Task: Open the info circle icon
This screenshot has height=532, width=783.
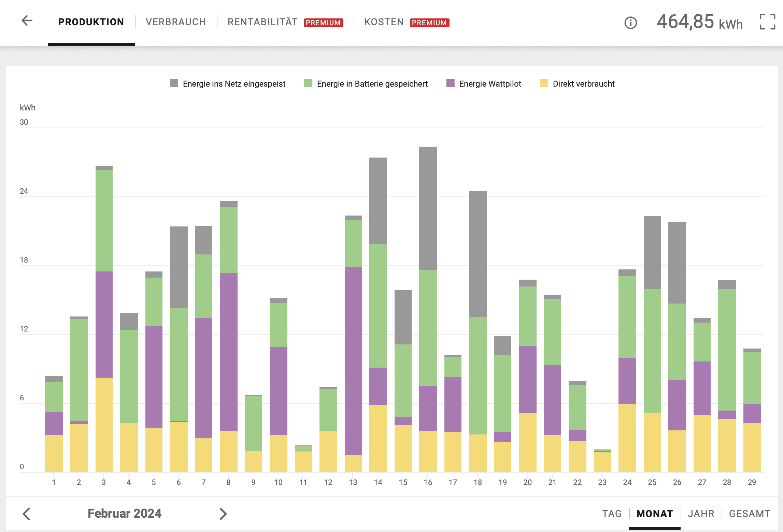Action: tap(630, 23)
